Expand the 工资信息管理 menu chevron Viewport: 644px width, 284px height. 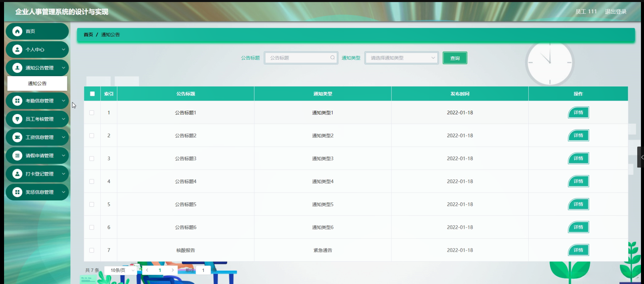pyautogui.click(x=63, y=137)
